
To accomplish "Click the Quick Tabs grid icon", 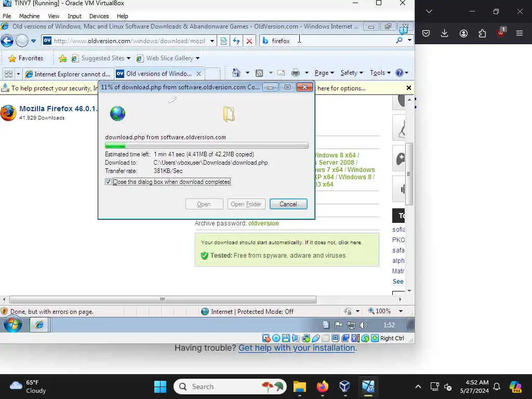I will click(x=8, y=74).
